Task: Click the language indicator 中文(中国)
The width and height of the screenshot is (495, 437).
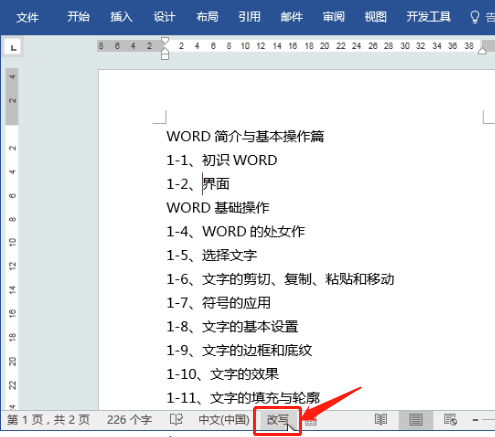Action: [x=224, y=420]
